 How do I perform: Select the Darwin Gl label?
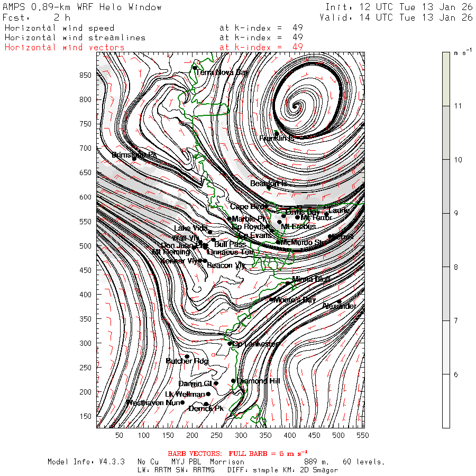[195, 384]
